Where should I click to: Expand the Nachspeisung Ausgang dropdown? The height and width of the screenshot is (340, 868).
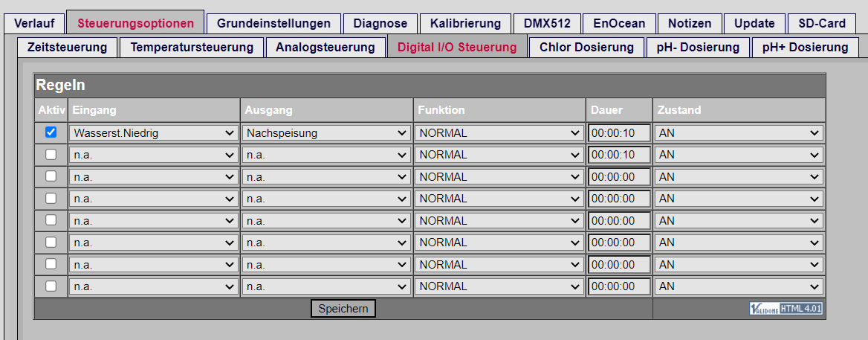pos(326,133)
